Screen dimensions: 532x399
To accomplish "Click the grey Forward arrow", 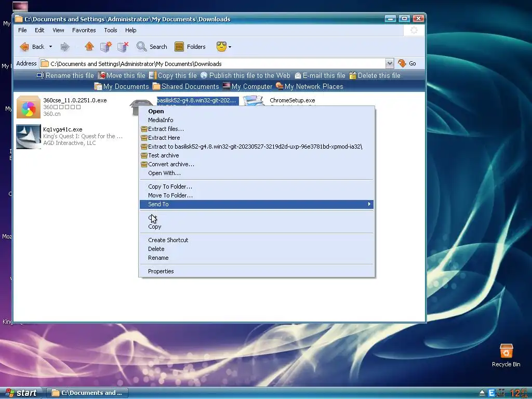I will click(65, 47).
